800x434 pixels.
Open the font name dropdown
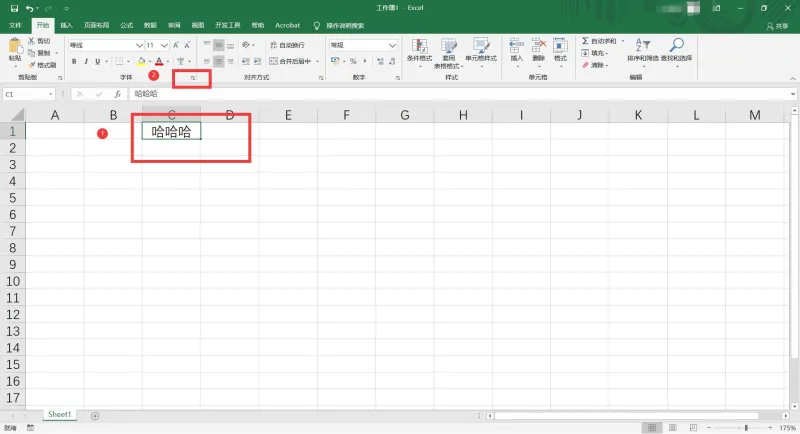139,45
